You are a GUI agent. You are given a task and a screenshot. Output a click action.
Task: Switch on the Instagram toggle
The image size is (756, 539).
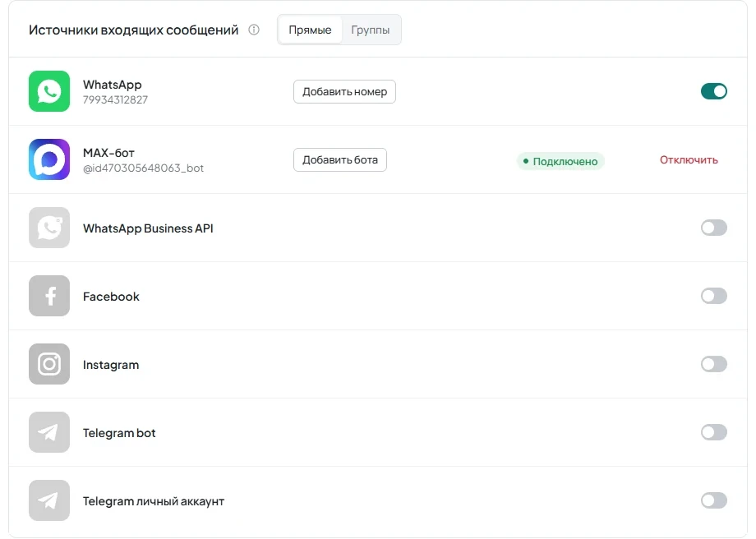[714, 364]
